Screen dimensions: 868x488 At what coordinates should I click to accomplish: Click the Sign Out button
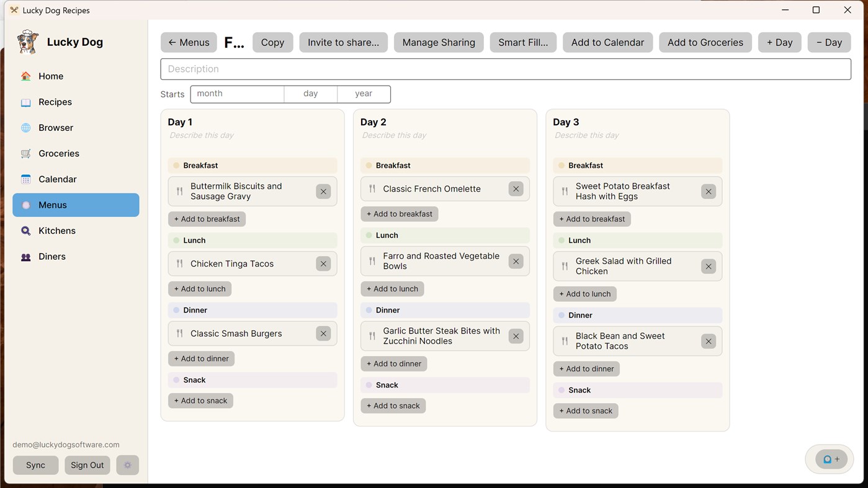tap(87, 465)
